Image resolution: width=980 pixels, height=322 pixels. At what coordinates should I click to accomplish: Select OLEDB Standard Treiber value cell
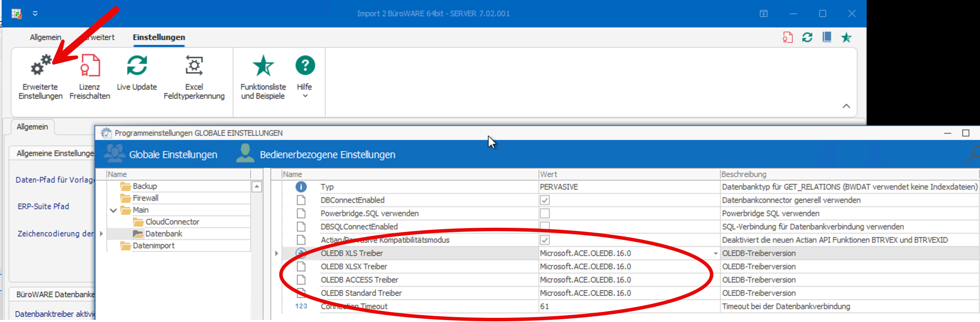pos(629,293)
